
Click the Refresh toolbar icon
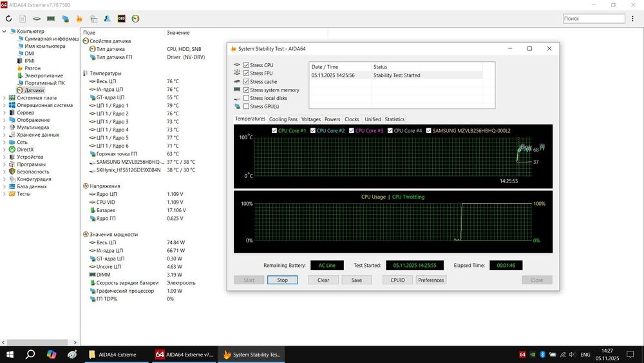coord(8,19)
